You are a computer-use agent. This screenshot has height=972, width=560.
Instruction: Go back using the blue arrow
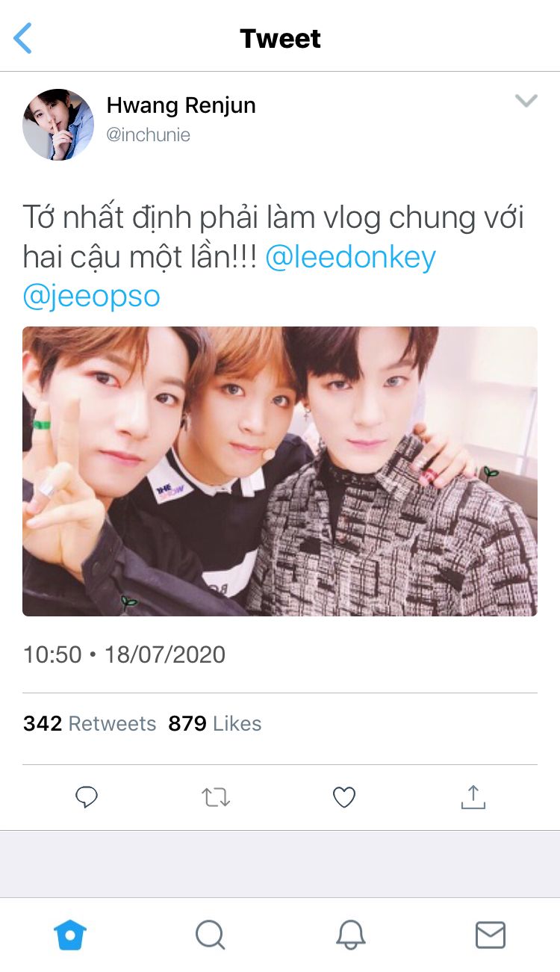tap(23, 38)
